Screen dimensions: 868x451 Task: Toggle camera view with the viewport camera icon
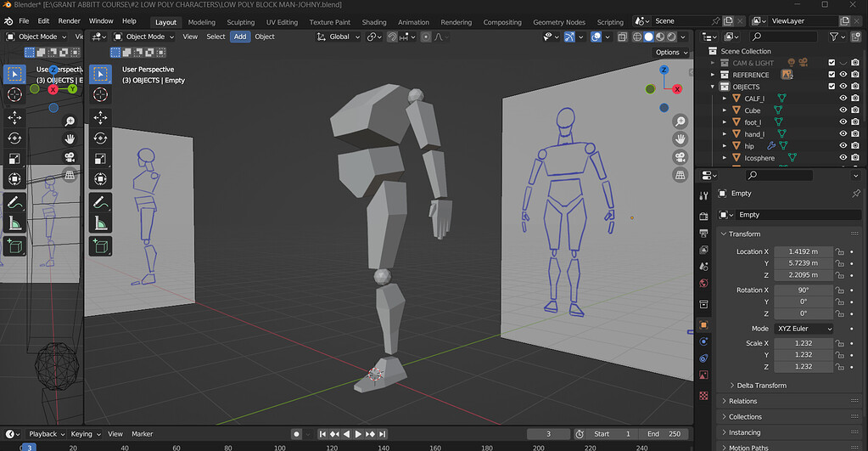[x=680, y=157]
